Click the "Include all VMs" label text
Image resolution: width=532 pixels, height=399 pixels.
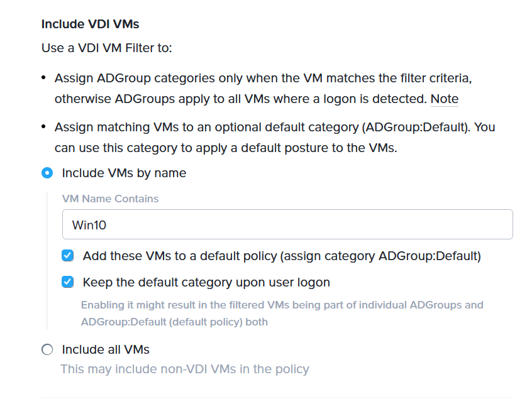click(106, 349)
